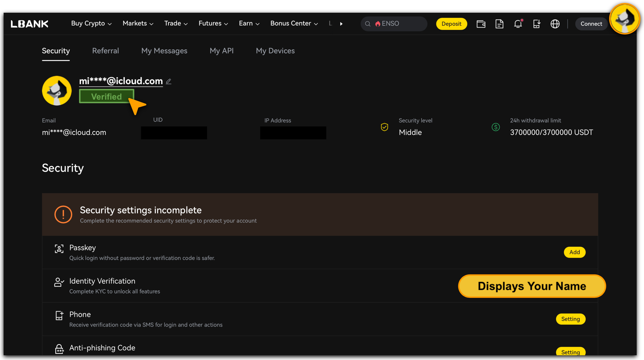644x360 pixels.
Task: Click the LBank logo
Action: (x=29, y=24)
